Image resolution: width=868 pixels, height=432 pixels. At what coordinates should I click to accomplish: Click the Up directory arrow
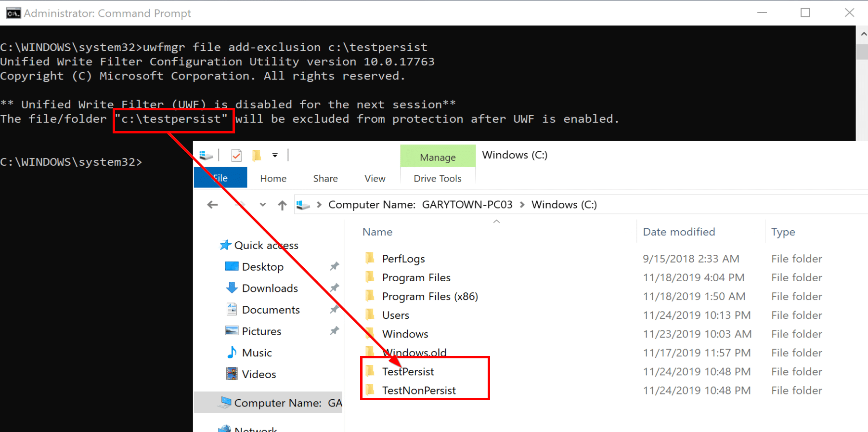[x=282, y=205]
